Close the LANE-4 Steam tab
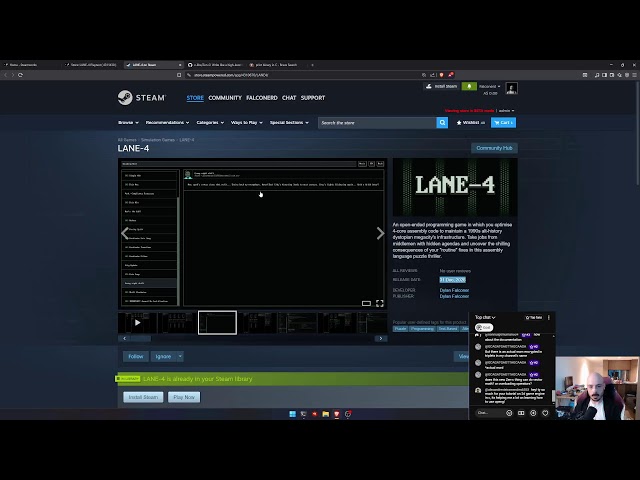 (x=180, y=65)
